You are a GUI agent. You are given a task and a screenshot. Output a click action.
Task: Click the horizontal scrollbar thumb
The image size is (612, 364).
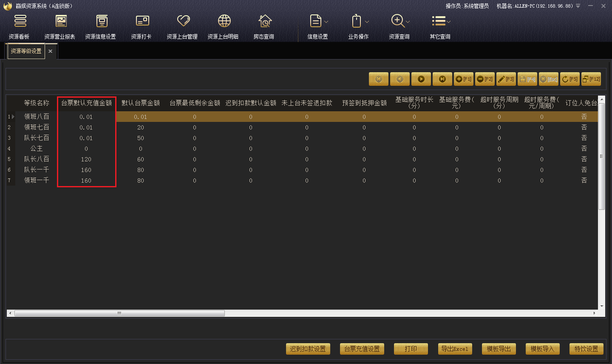pyautogui.click(x=119, y=313)
